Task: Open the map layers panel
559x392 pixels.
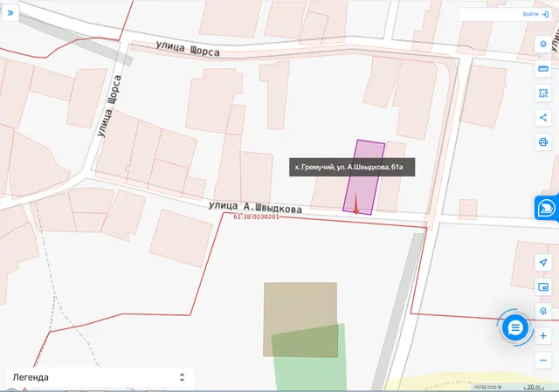Action: click(x=543, y=45)
